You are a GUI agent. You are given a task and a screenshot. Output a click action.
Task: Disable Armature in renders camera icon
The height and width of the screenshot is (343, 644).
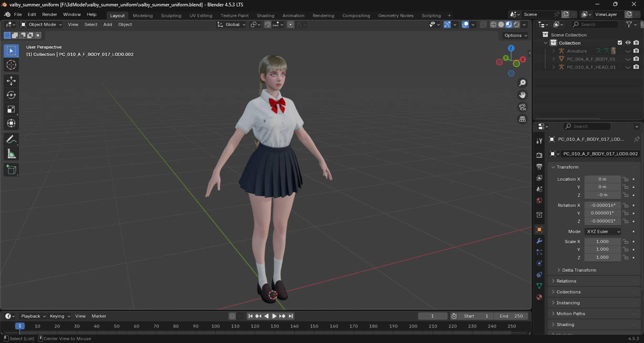coord(636,51)
